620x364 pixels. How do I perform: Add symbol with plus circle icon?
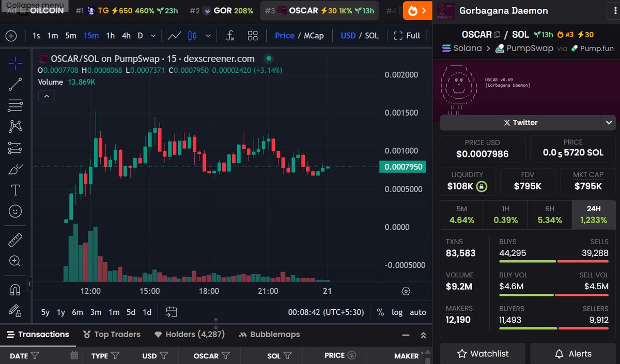click(x=11, y=36)
